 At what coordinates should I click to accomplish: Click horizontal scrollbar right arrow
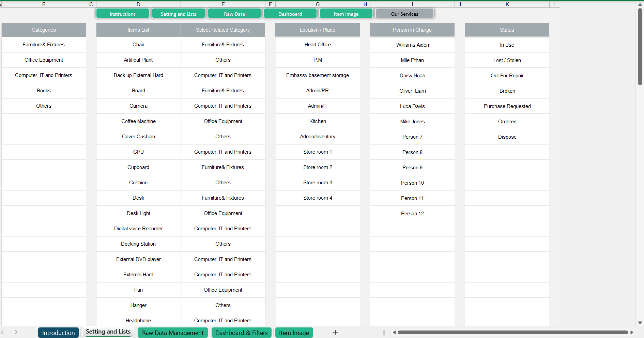click(x=632, y=332)
